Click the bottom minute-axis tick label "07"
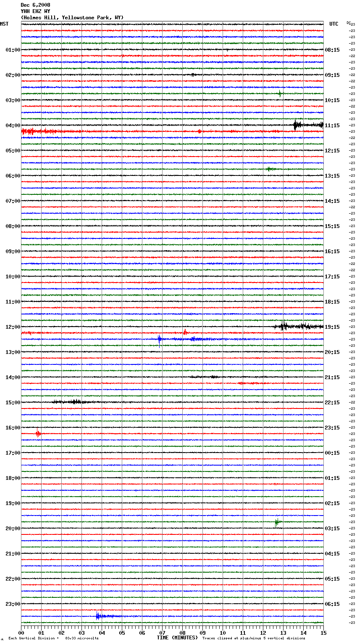 (x=162, y=633)
